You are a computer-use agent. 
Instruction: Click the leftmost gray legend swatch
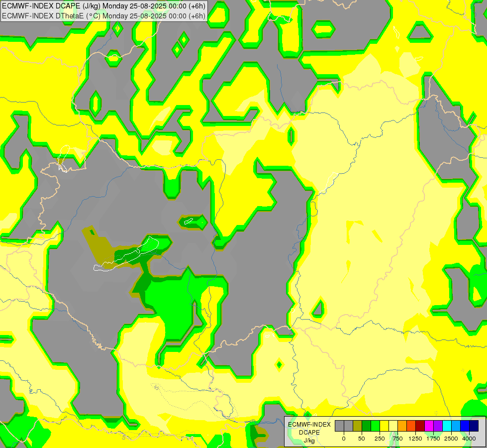tap(339, 426)
